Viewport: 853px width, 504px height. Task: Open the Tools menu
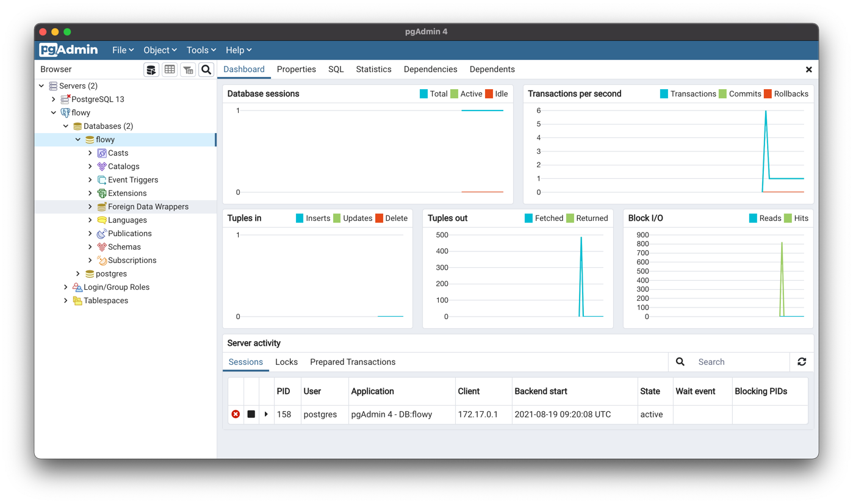click(201, 50)
